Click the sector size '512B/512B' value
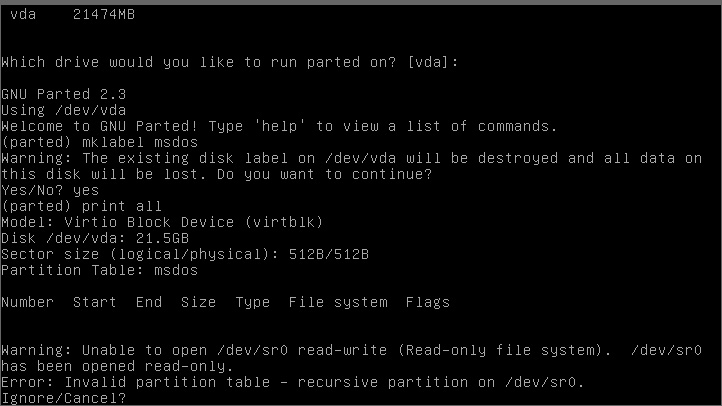This screenshot has height=406, width=722. click(329, 254)
